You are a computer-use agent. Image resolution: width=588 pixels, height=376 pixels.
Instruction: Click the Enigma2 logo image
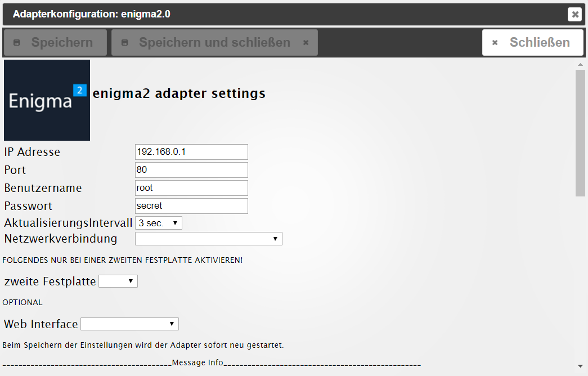tap(47, 100)
